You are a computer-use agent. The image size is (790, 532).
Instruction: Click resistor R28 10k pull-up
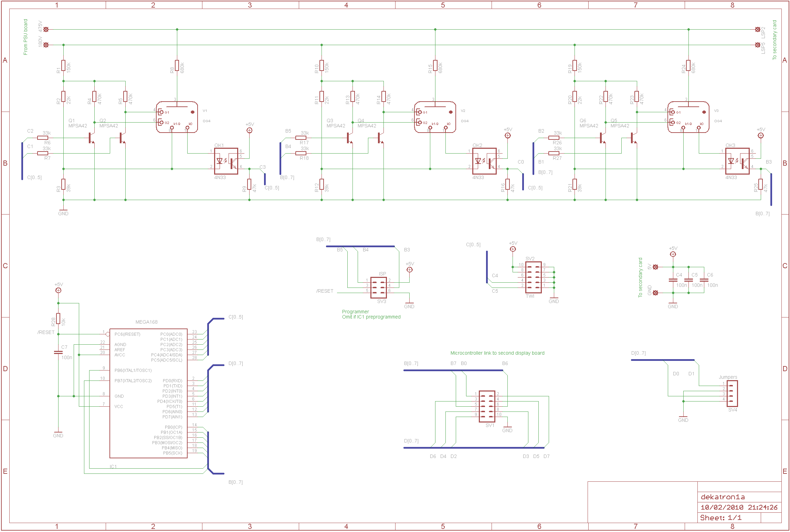[x=58, y=319]
